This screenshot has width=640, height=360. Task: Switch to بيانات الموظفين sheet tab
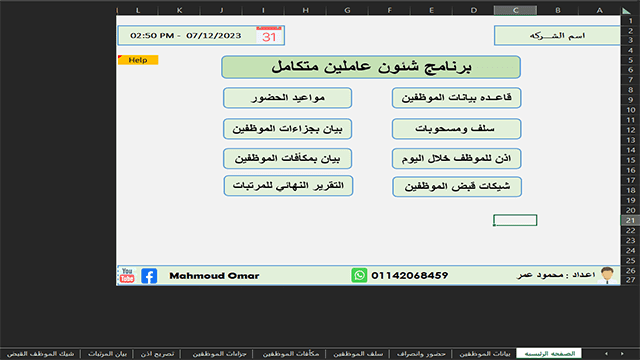coord(484,353)
